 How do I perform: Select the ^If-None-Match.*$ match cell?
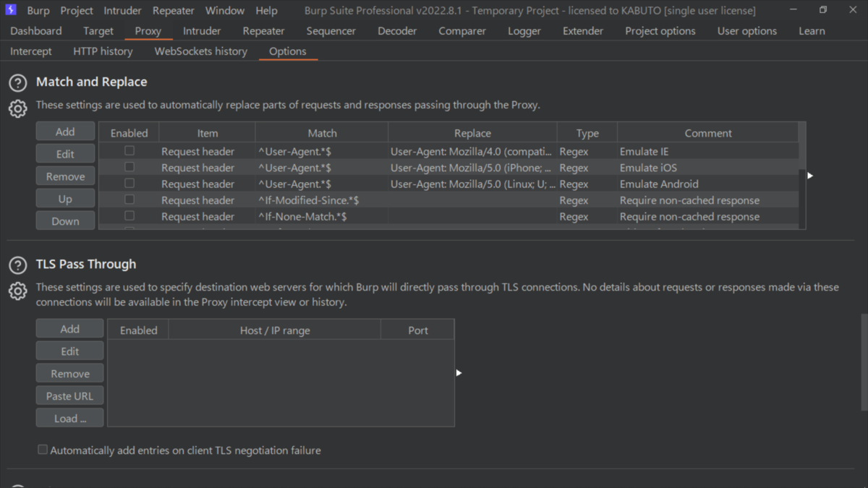pyautogui.click(x=322, y=216)
